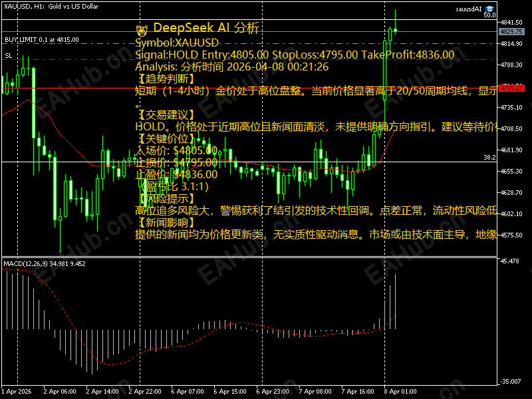532x399 pixels.
Task: Select the Signal:HOLD Entry:4805.00 text line
Action: coord(295,55)
